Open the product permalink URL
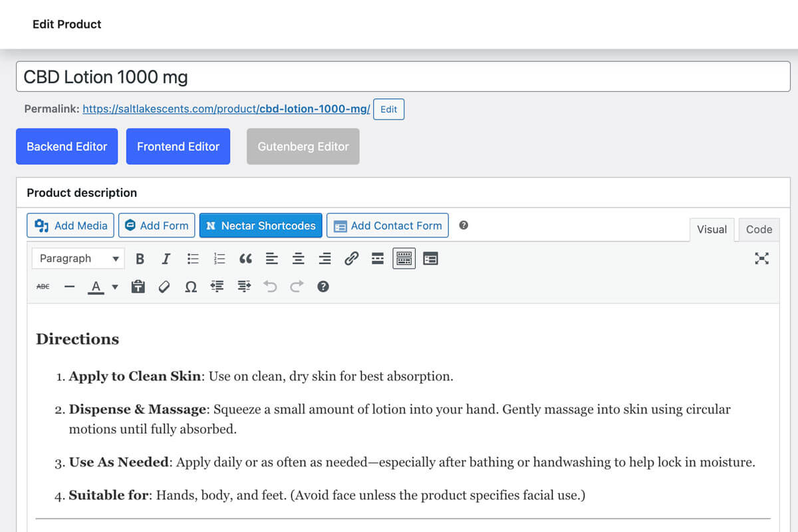This screenshot has width=798, height=532. (226, 109)
